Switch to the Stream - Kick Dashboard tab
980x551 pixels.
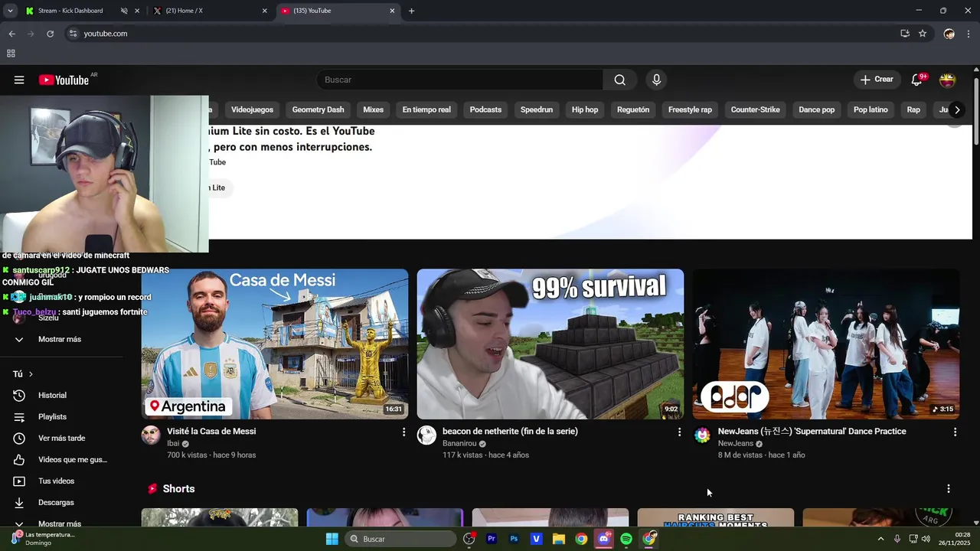pyautogui.click(x=70, y=11)
